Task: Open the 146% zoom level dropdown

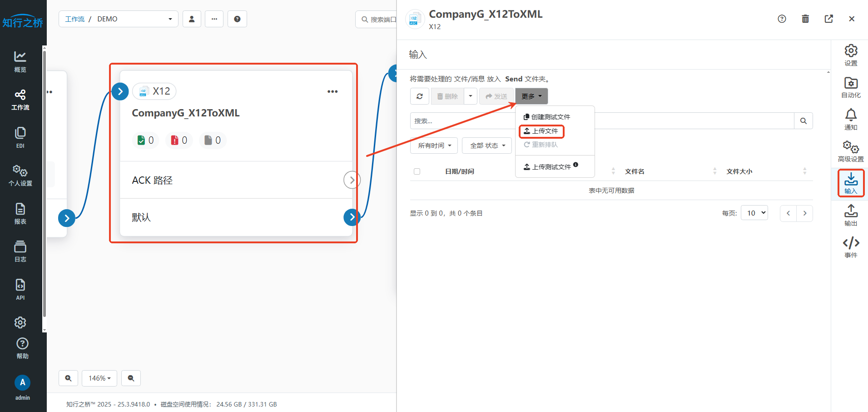Action: coord(99,378)
